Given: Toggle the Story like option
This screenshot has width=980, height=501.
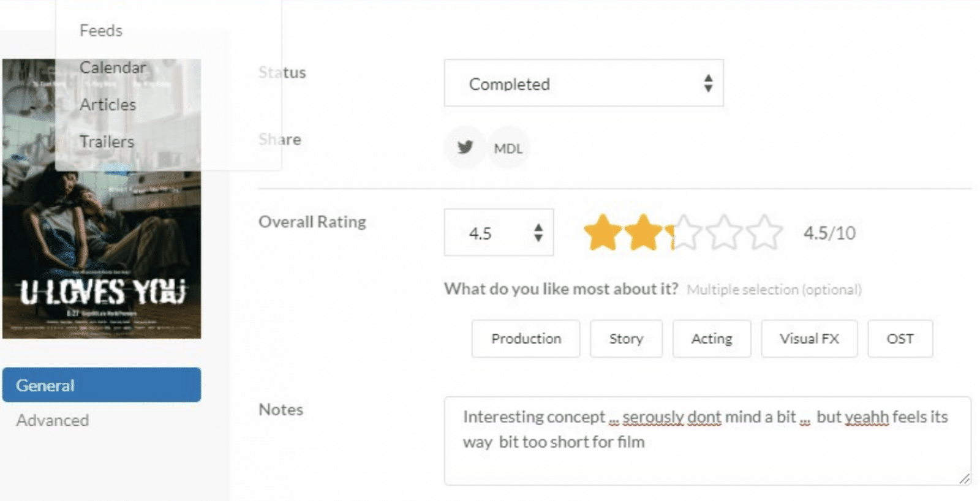Looking at the screenshot, I should (626, 339).
